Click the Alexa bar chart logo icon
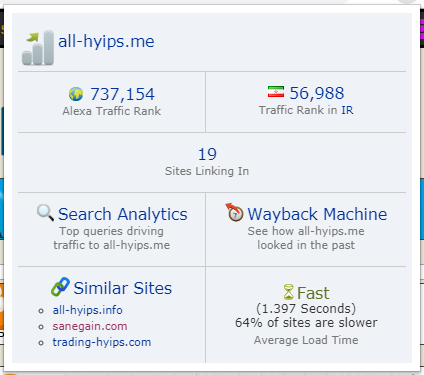This screenshot has height=375, width=424. click(38, 47)
